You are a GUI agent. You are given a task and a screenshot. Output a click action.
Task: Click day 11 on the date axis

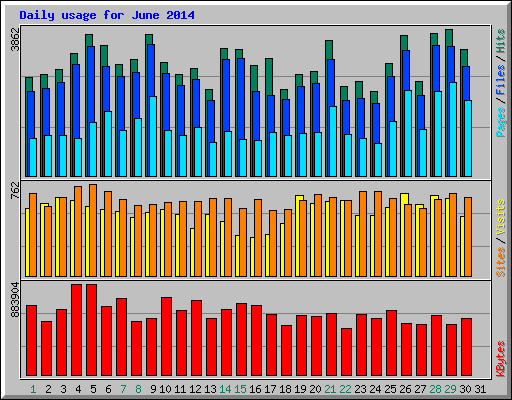coord(180,389)
